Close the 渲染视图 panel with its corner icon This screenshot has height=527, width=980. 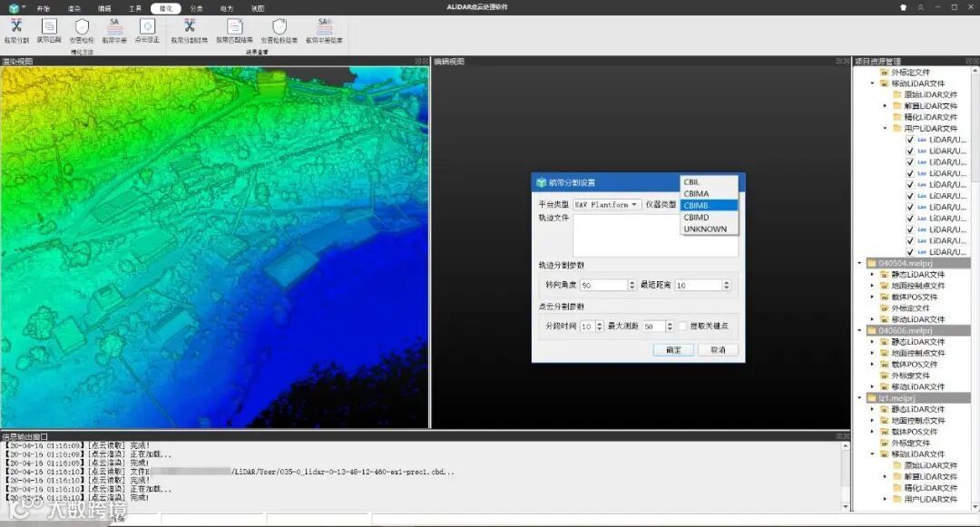(x=426, y=61)
